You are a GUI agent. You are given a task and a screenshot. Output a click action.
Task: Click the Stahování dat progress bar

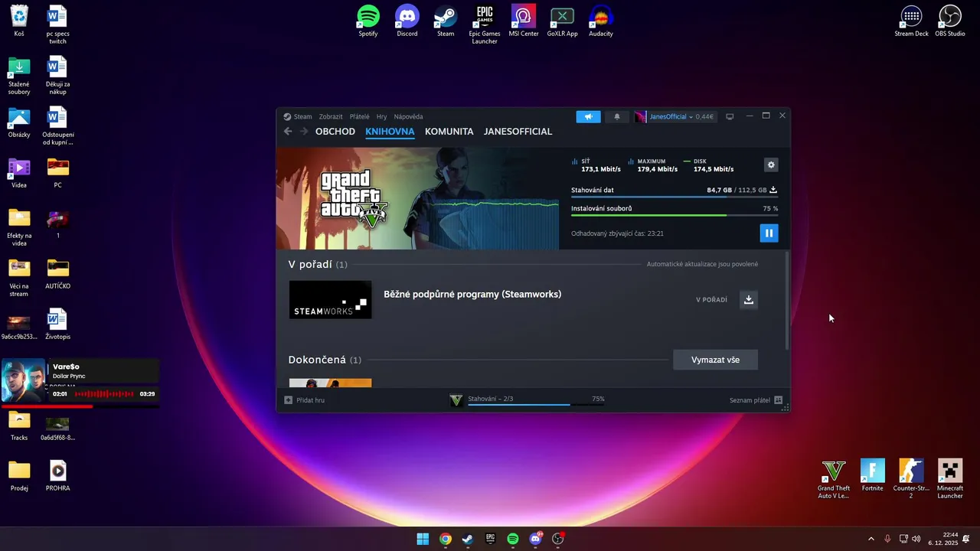pyautogui.click(x=675, y=197)
